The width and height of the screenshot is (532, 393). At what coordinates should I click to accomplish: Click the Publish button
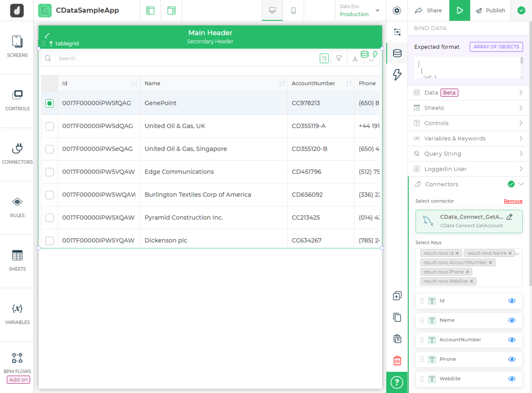(x=490, y=11)
